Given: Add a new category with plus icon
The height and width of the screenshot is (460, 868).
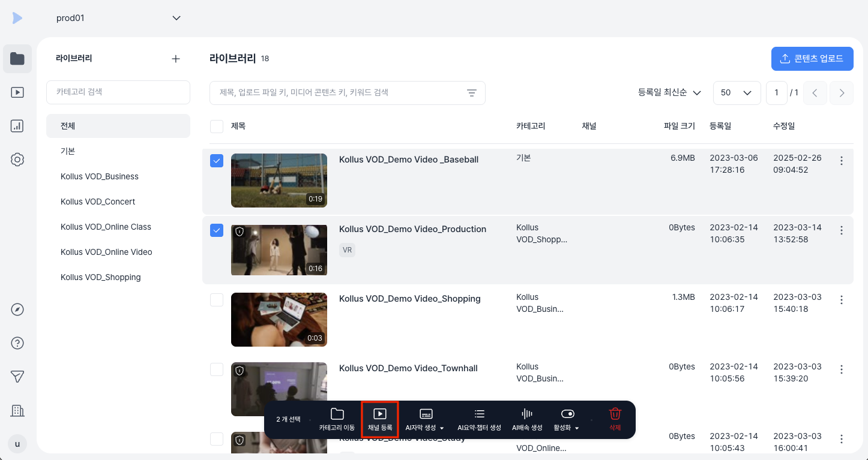Looking at the screenshot, I should pos(176,59).
